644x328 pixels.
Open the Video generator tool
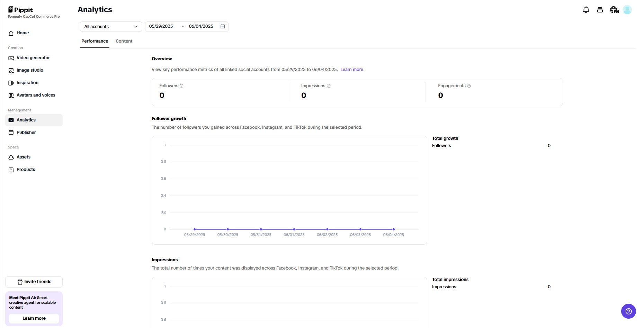coord(11,57)
